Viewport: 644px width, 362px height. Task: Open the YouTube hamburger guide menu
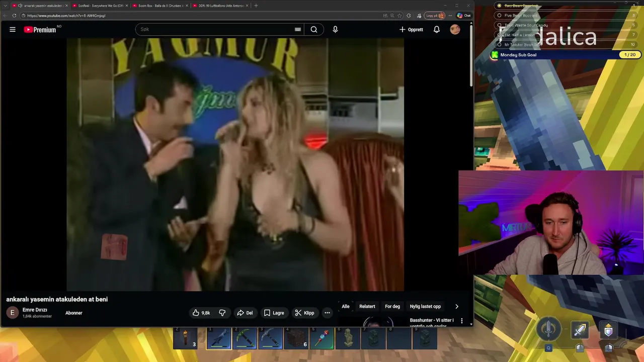pyautogui.click(x=13, y=30)
